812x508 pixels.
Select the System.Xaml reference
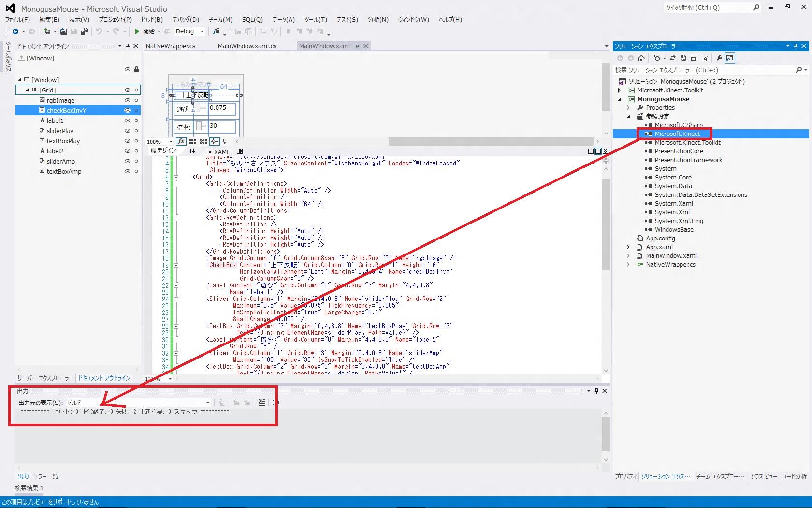(x=674, y=204)
